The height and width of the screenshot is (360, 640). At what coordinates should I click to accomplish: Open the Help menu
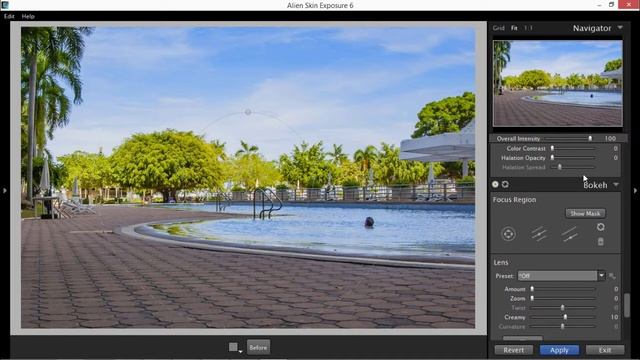(x=28, y=16)
